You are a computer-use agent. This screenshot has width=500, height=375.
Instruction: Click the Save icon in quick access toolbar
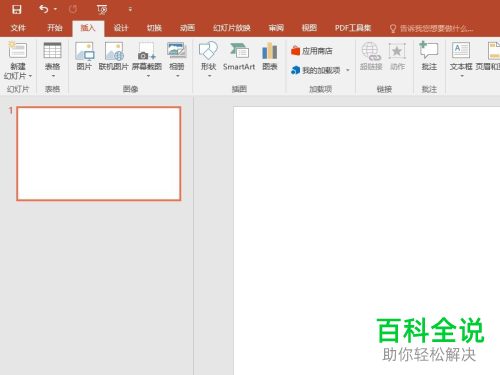click(17, 9)
